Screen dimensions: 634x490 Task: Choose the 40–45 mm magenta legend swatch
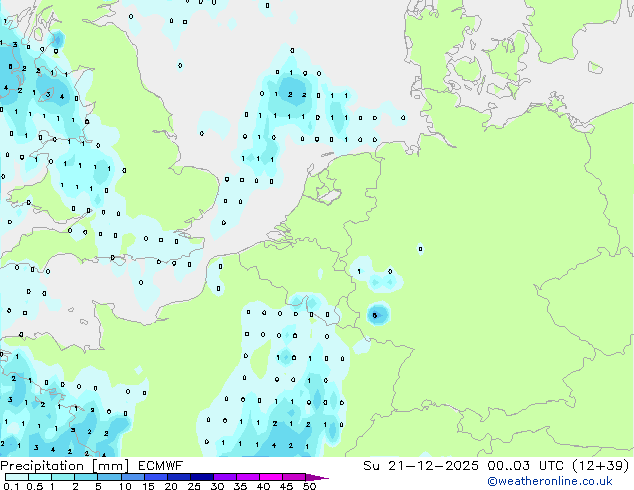(x=271, y=477)
